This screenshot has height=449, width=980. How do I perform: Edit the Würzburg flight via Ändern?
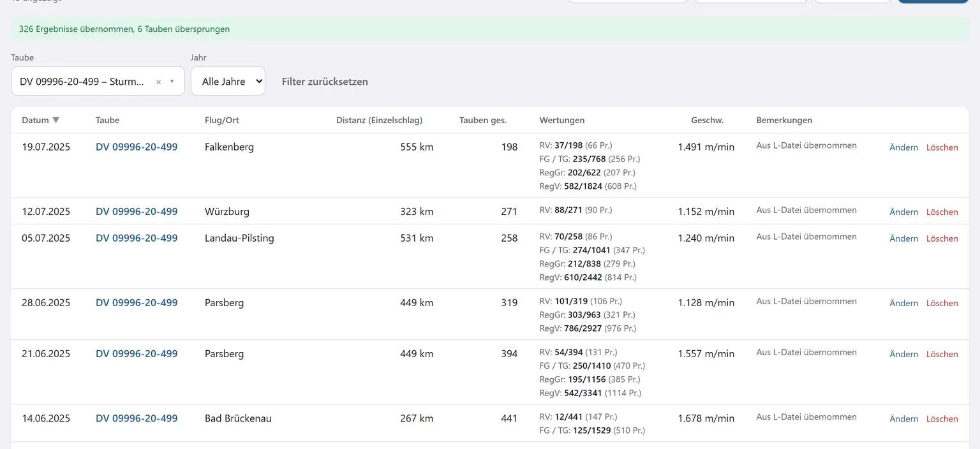[904, 212]
